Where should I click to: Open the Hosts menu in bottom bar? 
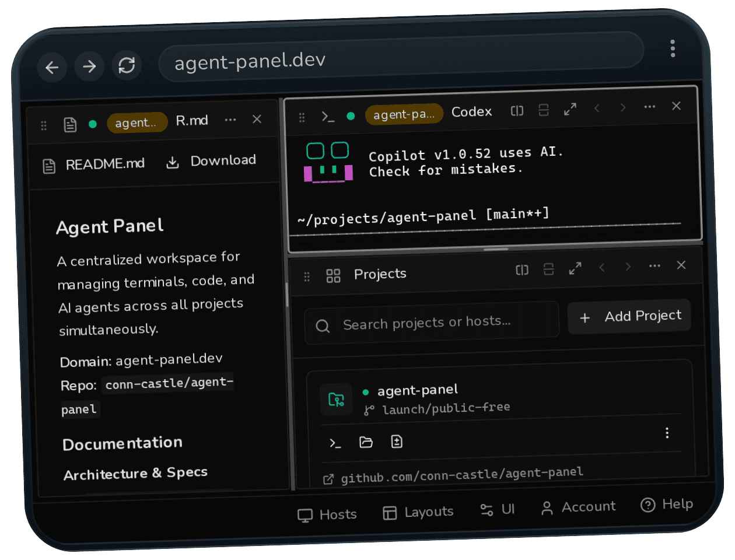click(327, 515)
